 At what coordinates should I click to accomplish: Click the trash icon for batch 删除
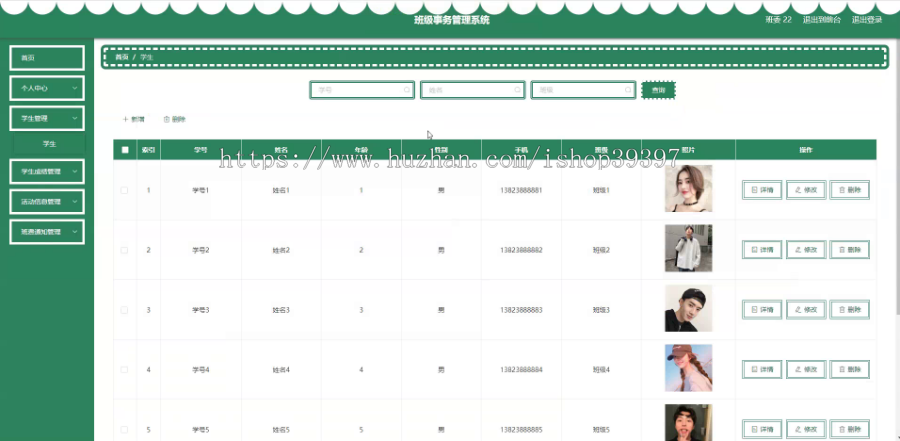pyautogui.click(x=166, y=119)
